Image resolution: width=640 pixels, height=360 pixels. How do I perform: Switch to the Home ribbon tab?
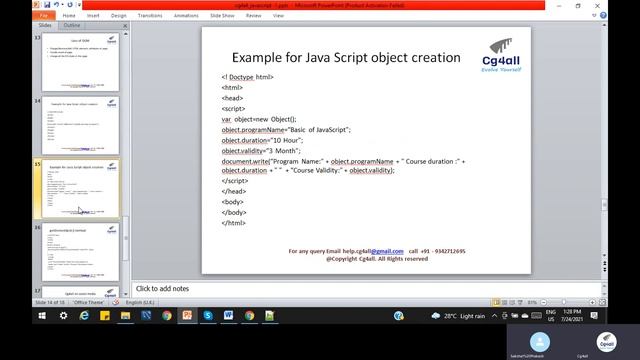tap(69, 16)
